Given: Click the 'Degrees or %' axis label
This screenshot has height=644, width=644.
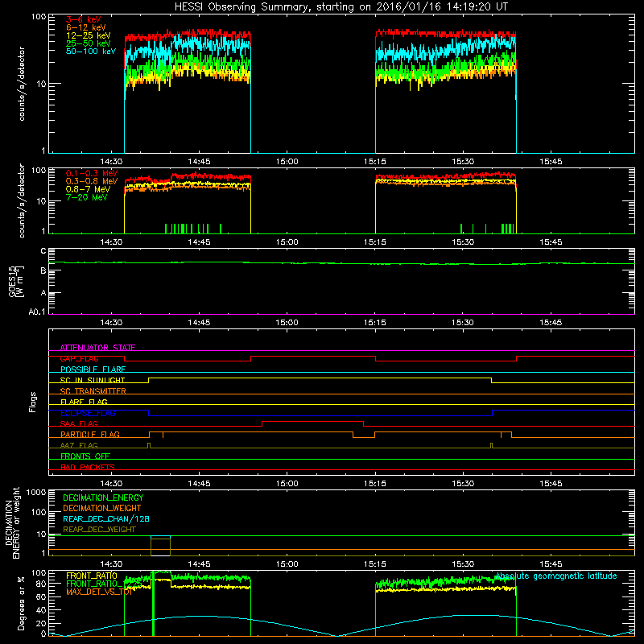Looking at the screenshot, I should (x=22, y=603).
